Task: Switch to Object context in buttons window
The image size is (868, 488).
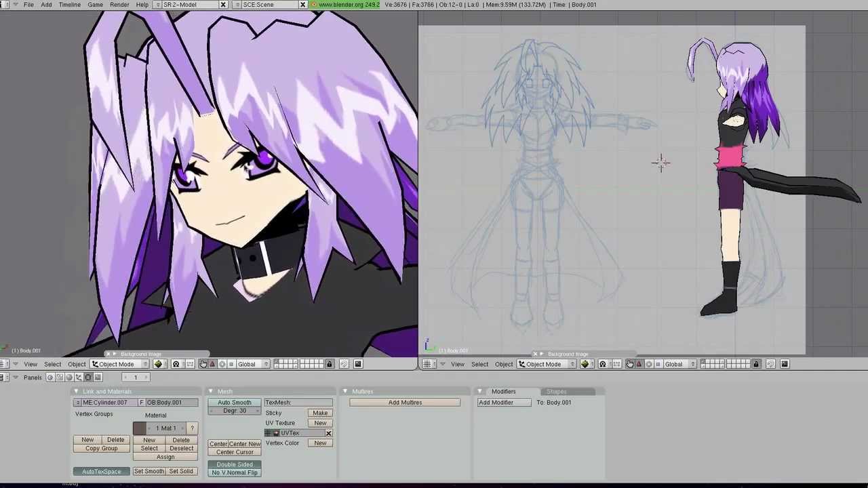Action: (79, 378)
